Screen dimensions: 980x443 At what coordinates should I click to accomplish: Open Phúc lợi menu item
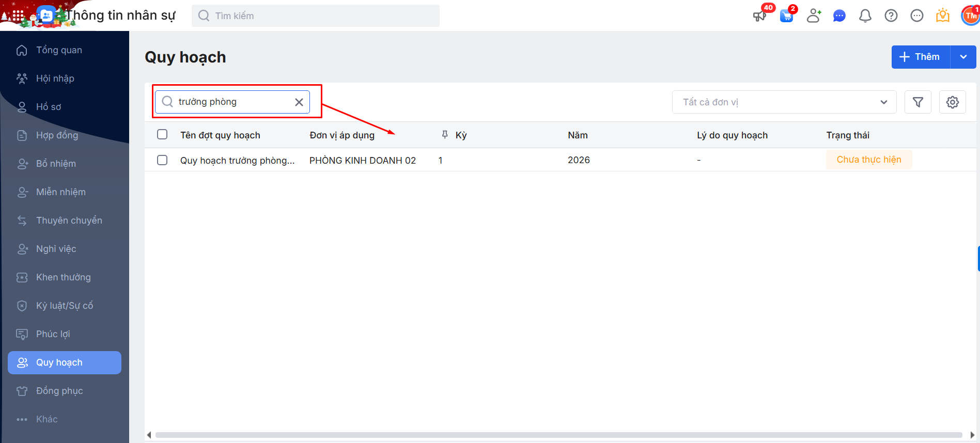(65, 334)
